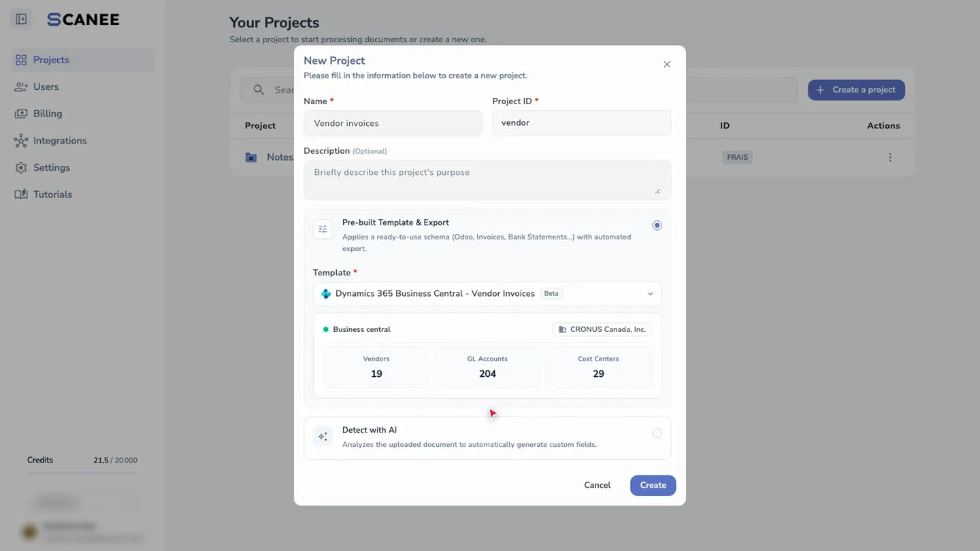Click the Scanee logo
Image resolution: width=980 pixels, height=551 pixels.
[83, 20]
